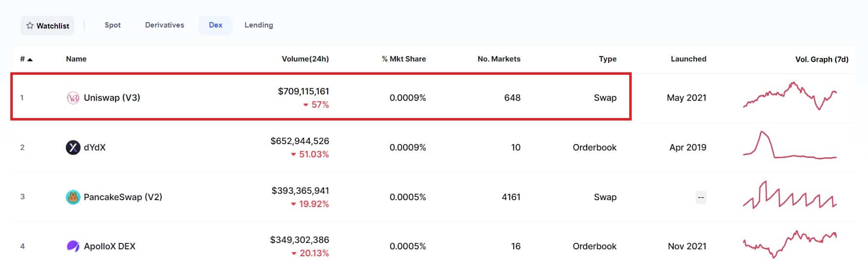Sort by No. Markets column header
Screen dimensions: 868x270
click(x=499, y=59)
